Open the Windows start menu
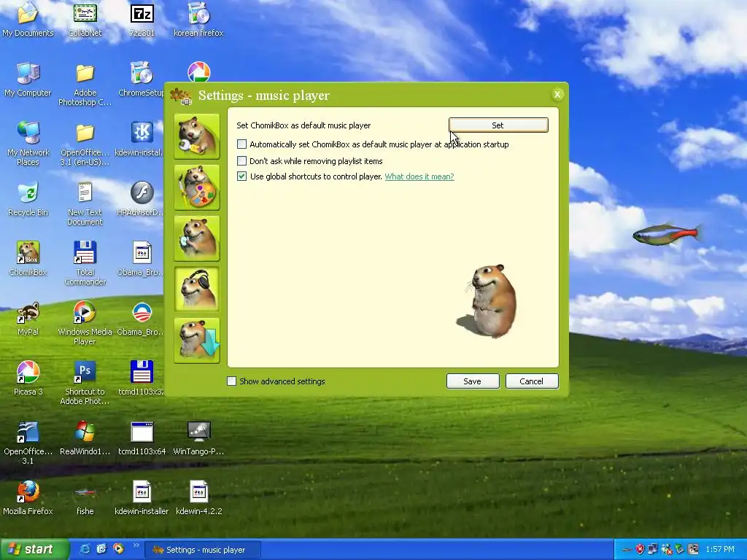 (34, 549)
